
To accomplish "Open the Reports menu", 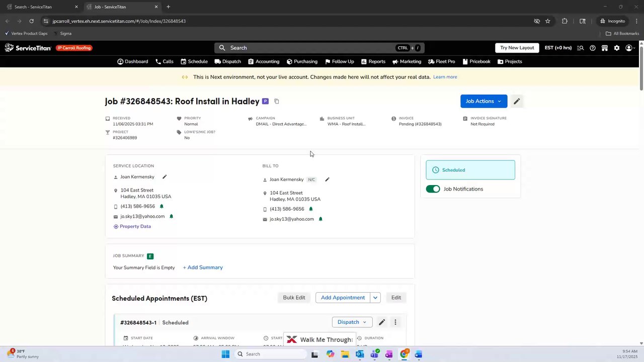I will point(373,61).
